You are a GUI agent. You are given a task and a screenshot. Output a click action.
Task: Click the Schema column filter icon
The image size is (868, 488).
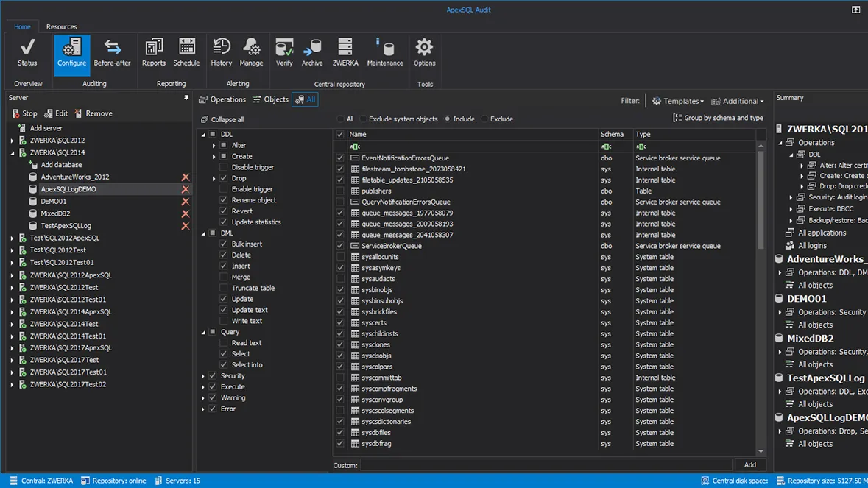tap(607, 146)
